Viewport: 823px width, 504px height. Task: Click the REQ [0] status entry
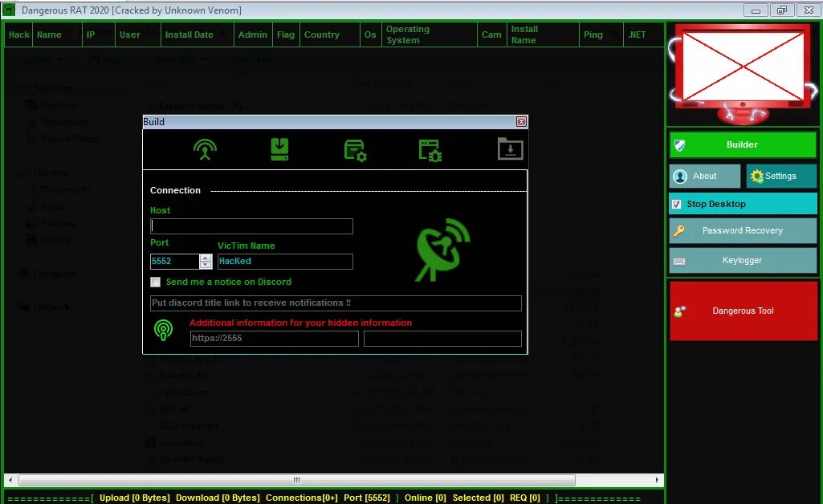(x=525, y=498)
